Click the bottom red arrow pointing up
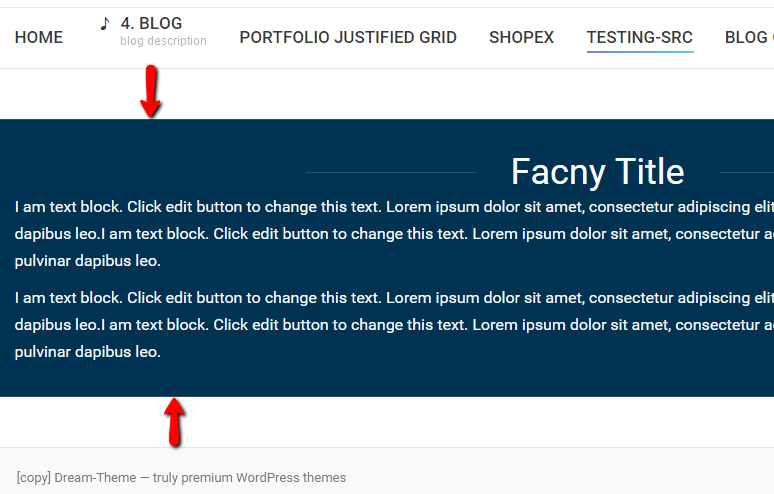This screenshot has width=774, height=494. pos(175,421)
